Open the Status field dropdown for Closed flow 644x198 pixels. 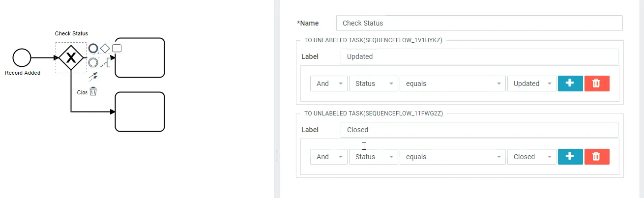pyautogui.click(x=373, y=157)
